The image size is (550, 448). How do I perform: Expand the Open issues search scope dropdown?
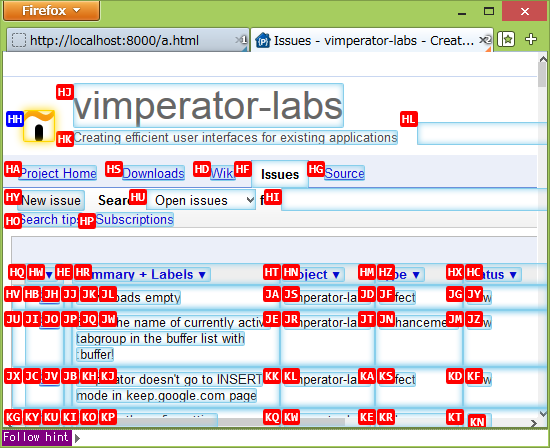point(201,200)
